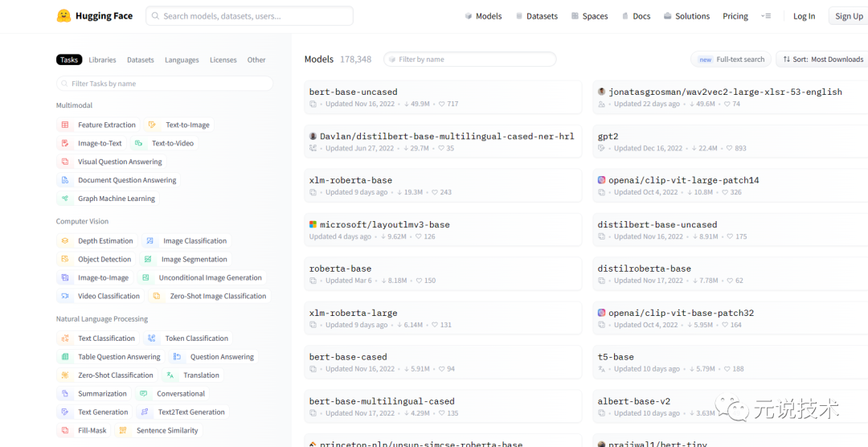Image resolution: width=868 pixels, height=447 pixels.
Task: Select the Text2Text Generation task
Action: click(x=182, y=412)
